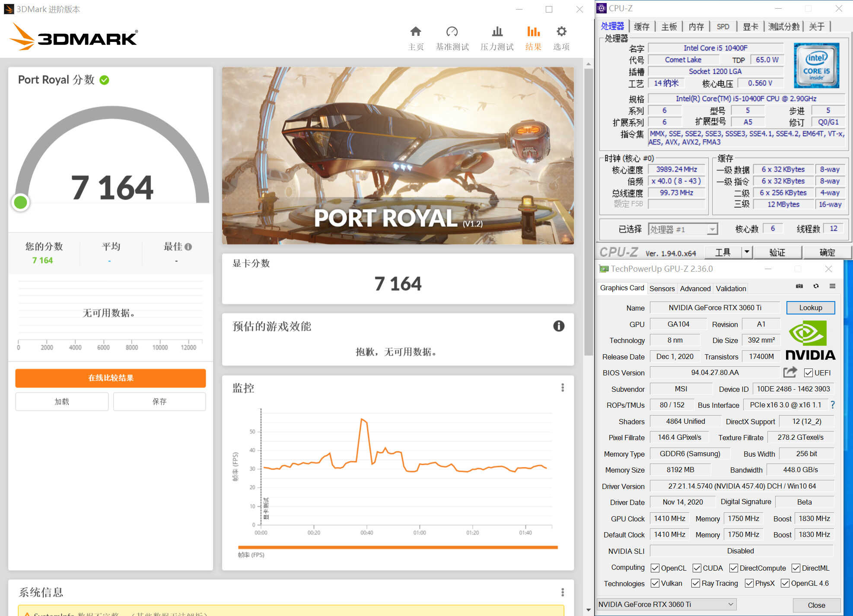Click the CPU-Z title bar app icon
Image resolution: width=853 pixels, height=616 pixels.
pyautogui.click(x=602, y=8)
